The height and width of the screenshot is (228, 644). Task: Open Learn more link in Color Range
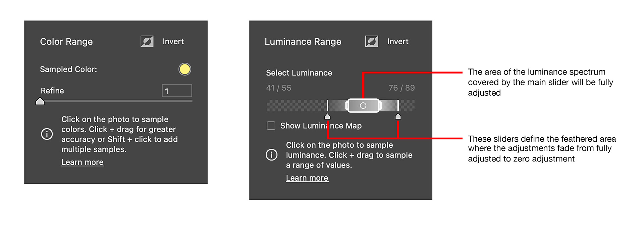[83, 162]
